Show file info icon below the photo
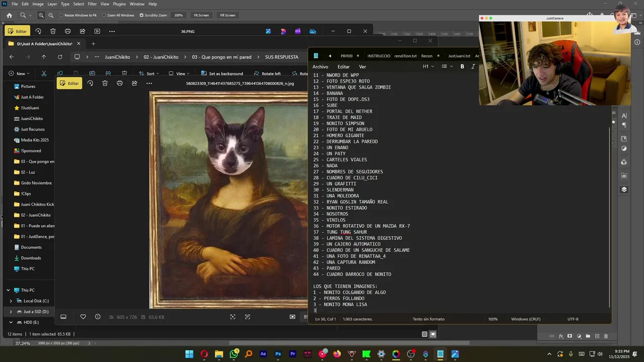644x362 pixels. pyautogui.click(x=98, y=317)
